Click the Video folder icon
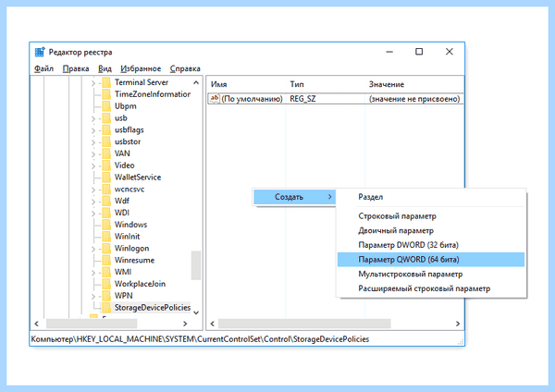The height and width of the screenshot is (392, 555). [106, 165]
